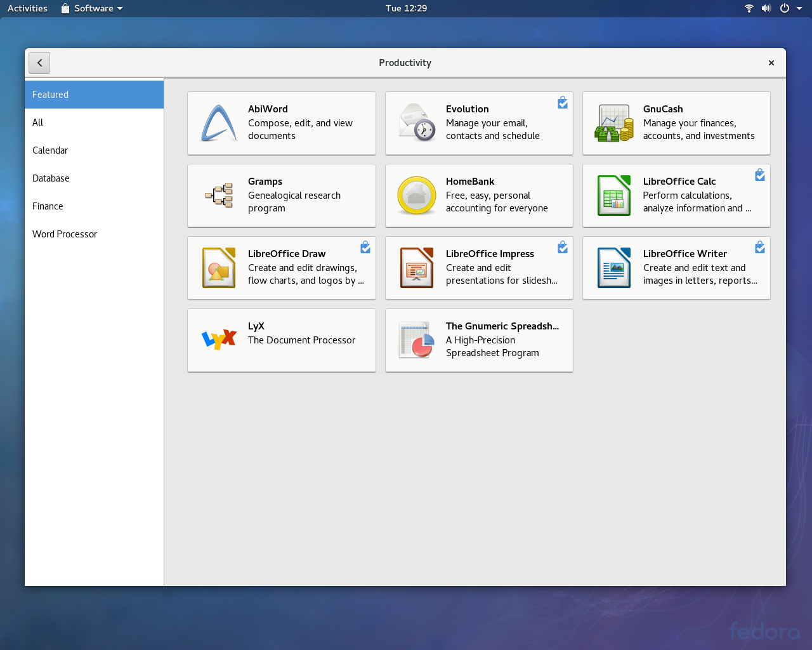Select the All category
Screen dimensions: 812x650
pos(94,123)
